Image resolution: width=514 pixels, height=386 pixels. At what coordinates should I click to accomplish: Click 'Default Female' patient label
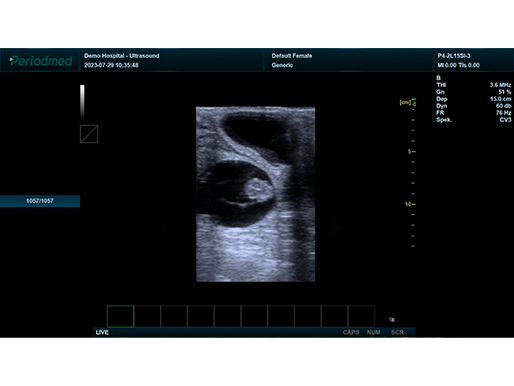coord(292,56)
